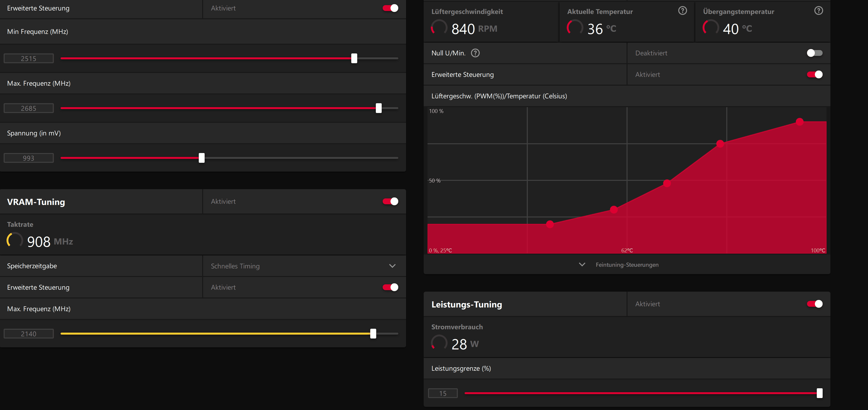Click help icon beside Übergangstemperatur

click(x=818, y=11)
